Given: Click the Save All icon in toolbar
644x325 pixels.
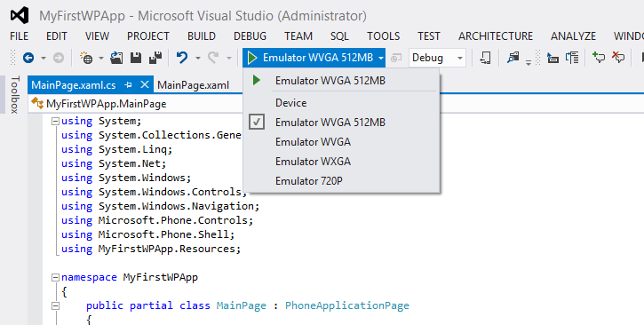Looking at the screenshot, I should click(x=155, y=58).
